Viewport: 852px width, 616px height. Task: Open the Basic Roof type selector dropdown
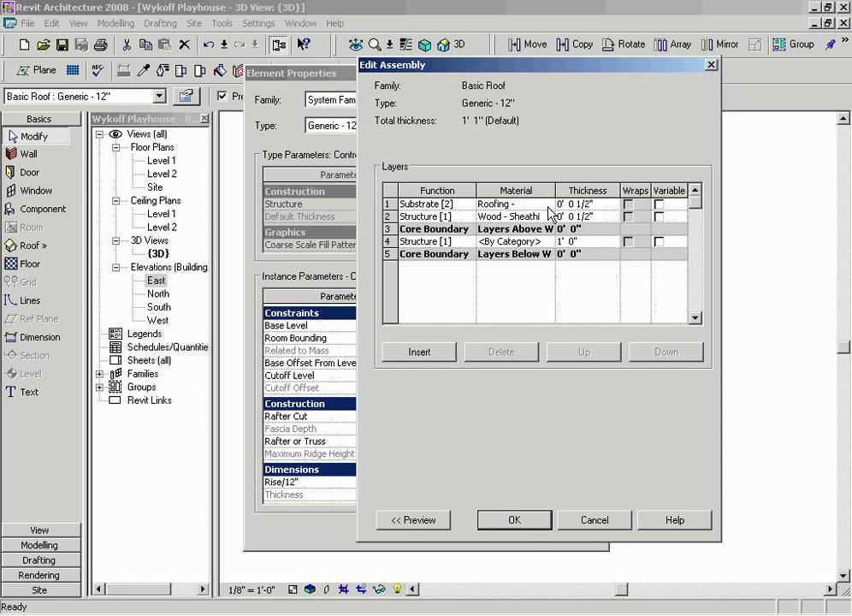(x=159, y=96)
